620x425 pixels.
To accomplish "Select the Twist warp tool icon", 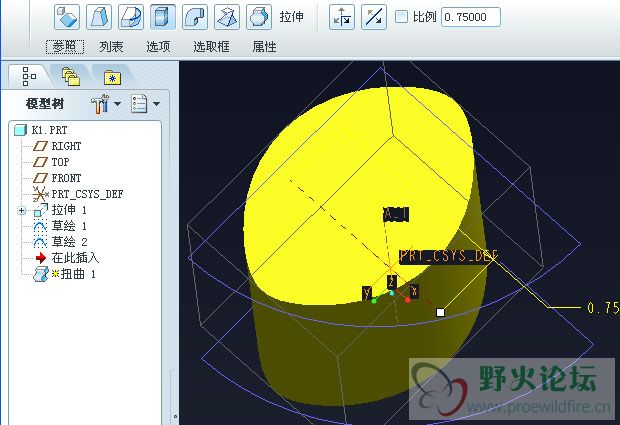I will 227,17.
